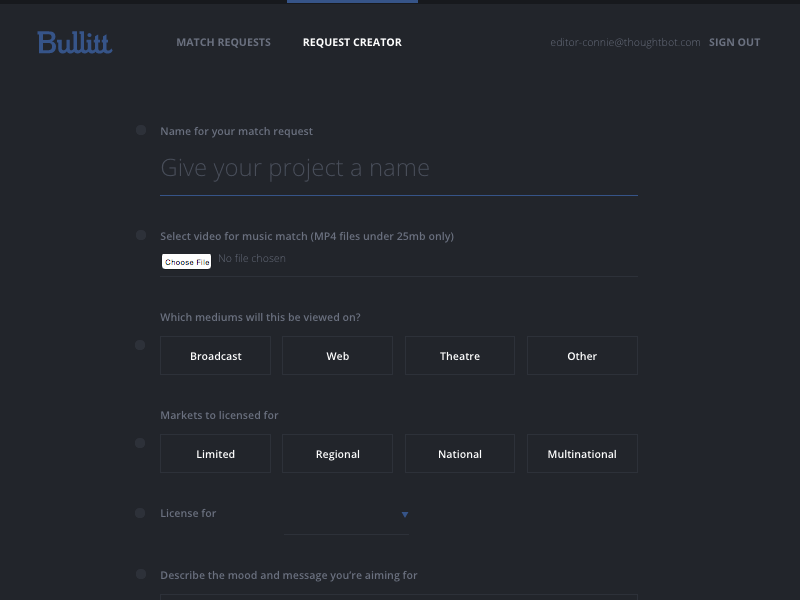Click the step bullet beside markets options
Image resolution: width=800 pixels, height=600 pixels.
pos(141,443)
